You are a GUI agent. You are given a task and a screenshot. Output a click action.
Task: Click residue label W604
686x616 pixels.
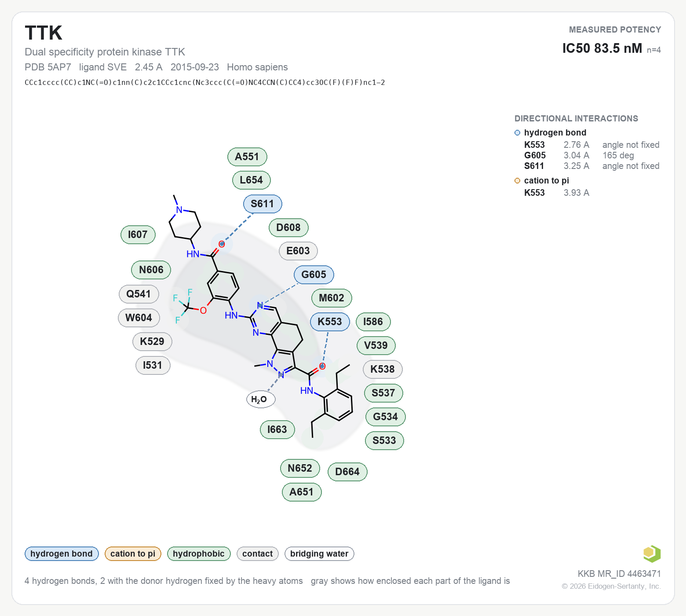pyautogui.click(x=139, y=318)
